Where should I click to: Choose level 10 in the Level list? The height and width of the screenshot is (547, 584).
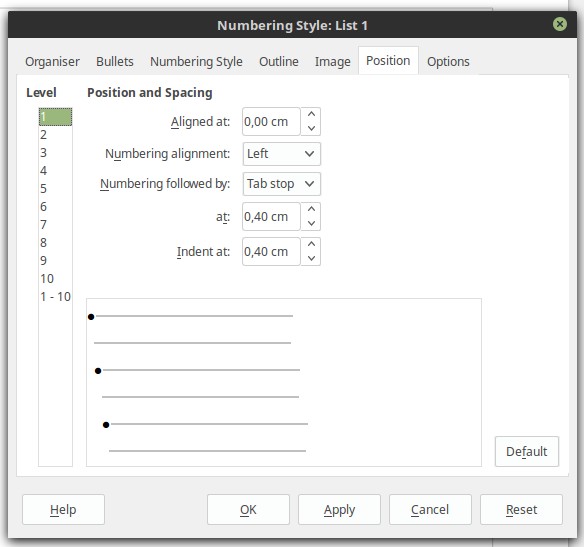[55, 279]
